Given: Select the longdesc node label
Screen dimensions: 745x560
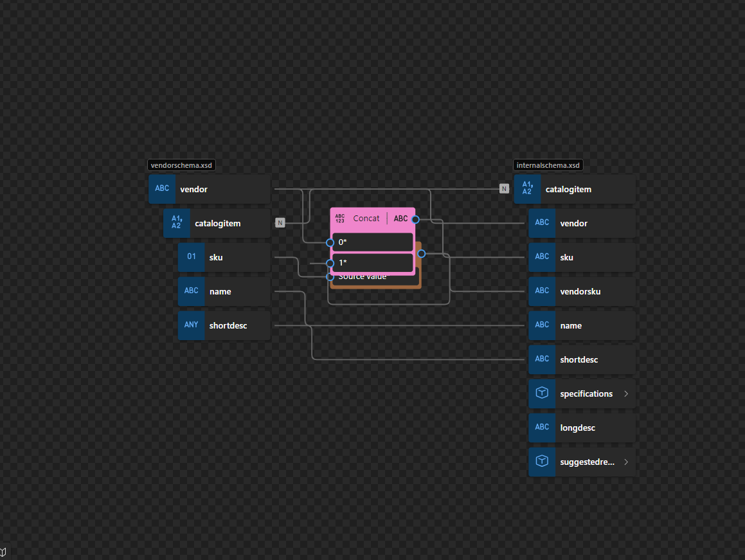Looking at the screenshot, I should (578, 428).
